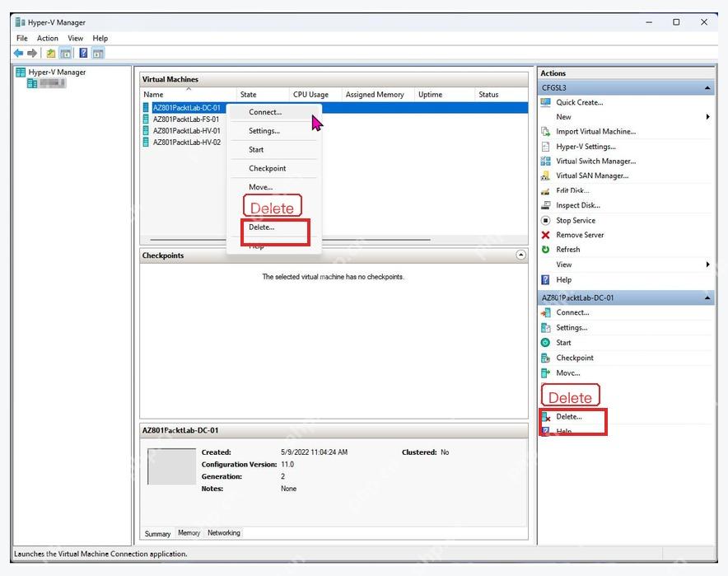Toggle the Show/Hide Action Pane toolbar icon

click(98, 54)
